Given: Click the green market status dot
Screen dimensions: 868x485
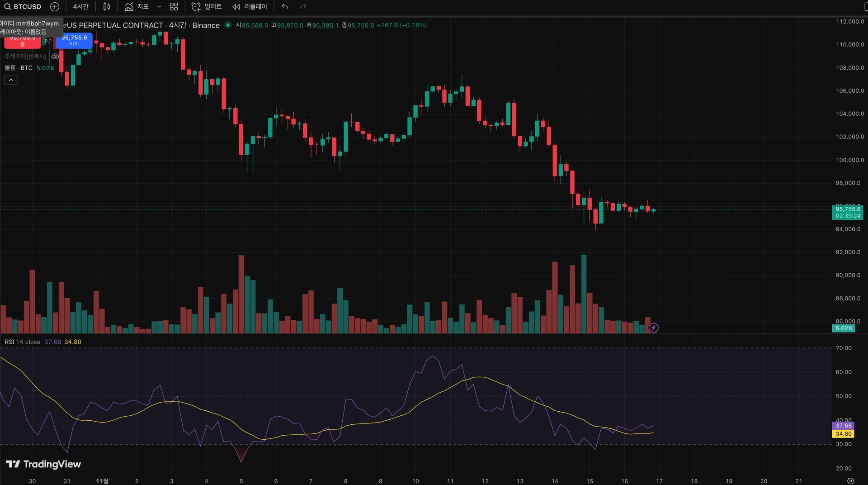Looking at the screenshot, I should [228, 25].
